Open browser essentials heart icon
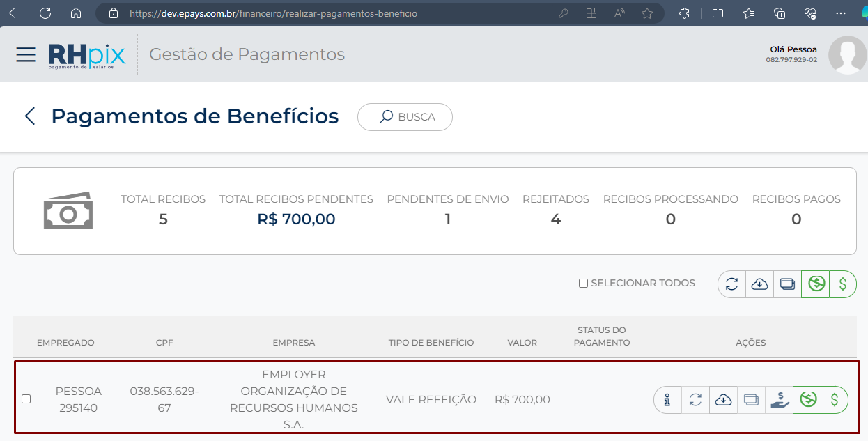Screen dimensions: 868x441 coord(810,13)
